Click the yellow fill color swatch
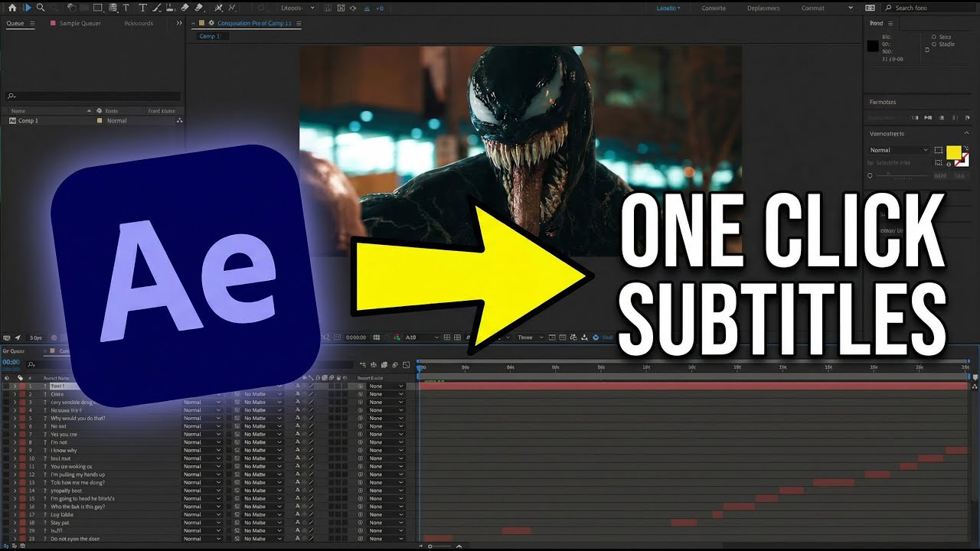980x551 pixels. [954, 152]
